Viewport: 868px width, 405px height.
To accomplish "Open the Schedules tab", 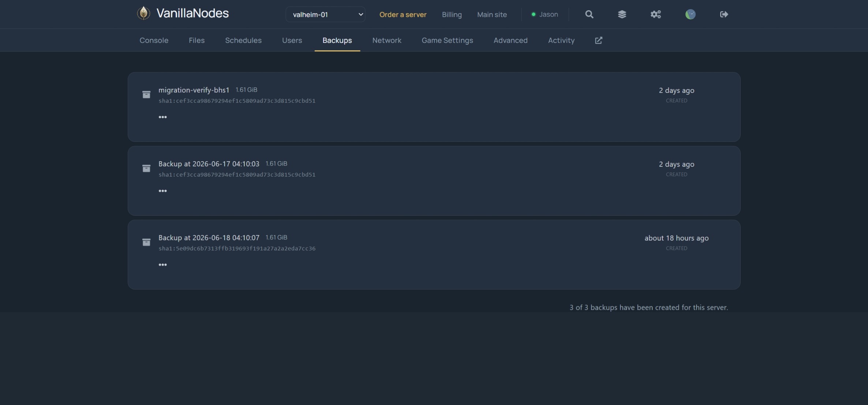I will tap(243, 40).
